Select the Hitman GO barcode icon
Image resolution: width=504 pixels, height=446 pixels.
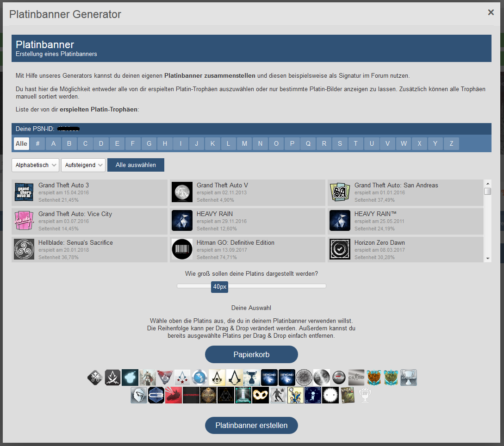pyautogui.click(x=182, y=249)
